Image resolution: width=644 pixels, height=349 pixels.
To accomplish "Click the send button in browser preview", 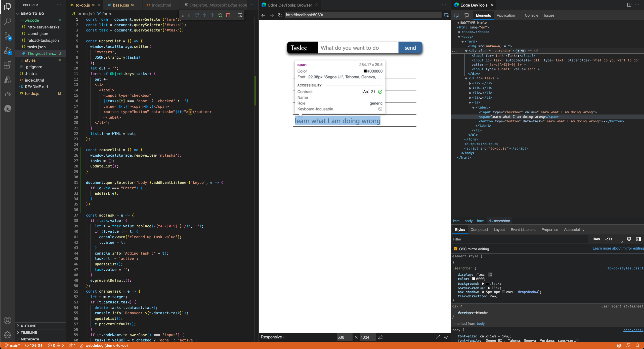I will [410, 48].
